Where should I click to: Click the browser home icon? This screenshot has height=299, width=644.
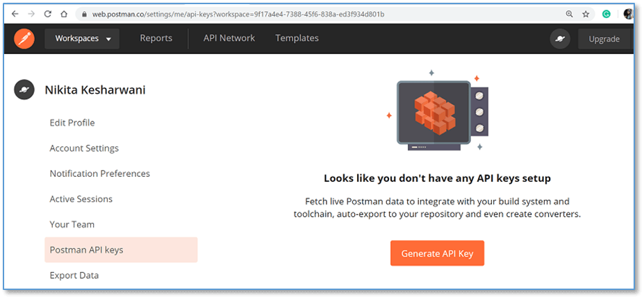pyautogui.click(x=64, y=14)
